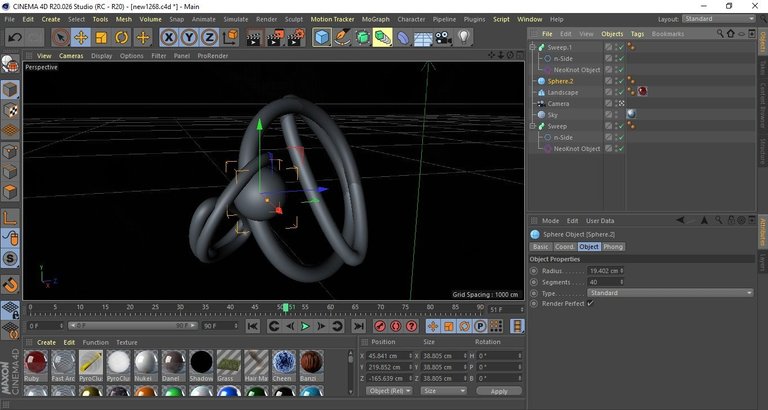Image resolution: width=768 pixels, height=410 pixels.
Task: Open the File menu
Action: click(9, 19)
